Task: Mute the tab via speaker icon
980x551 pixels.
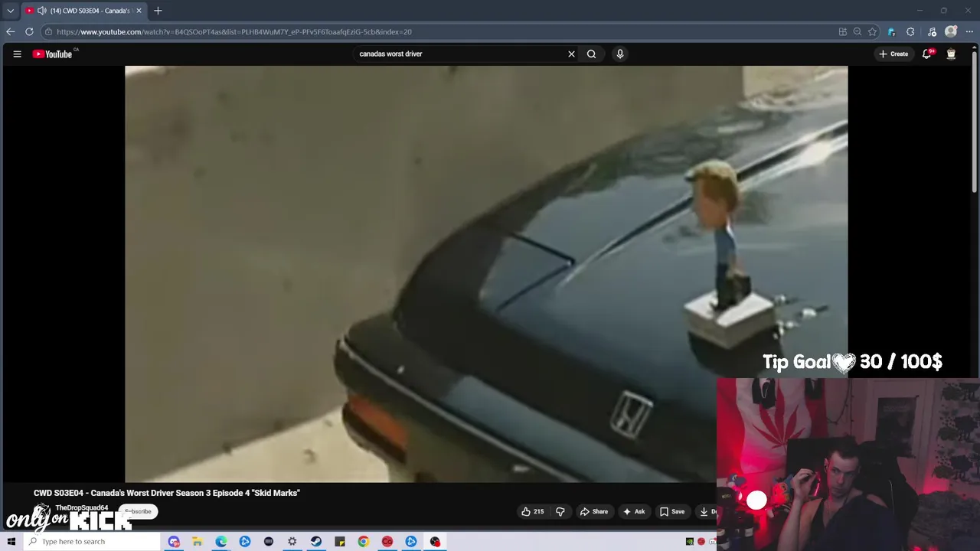Action: 41,11
